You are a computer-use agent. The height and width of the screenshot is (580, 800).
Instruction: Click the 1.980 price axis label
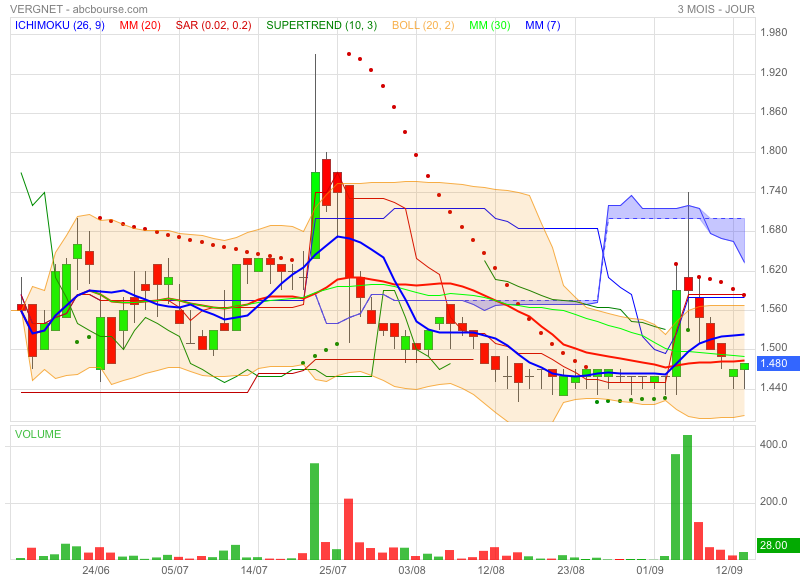(773, 33)
